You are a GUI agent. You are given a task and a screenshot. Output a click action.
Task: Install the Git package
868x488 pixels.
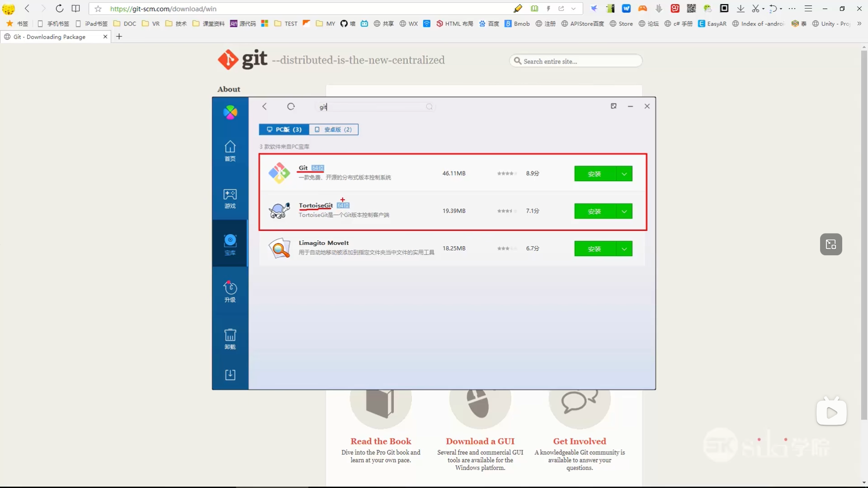point(594,174)
